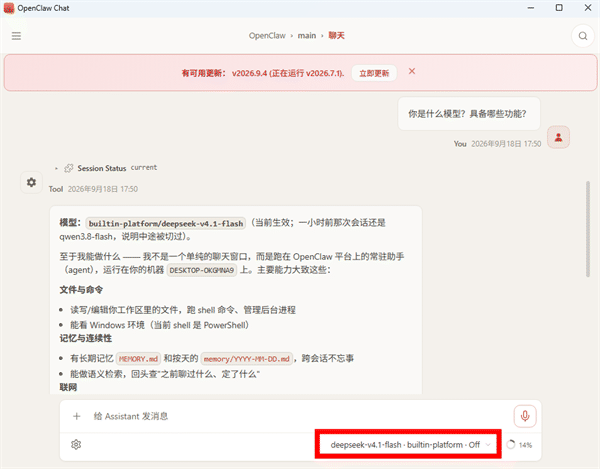This screenshot has height=469, width=600.
Task: Focus the 给 Assistant 发消息 input field
Action: pyautogui.click(x=298, y=416)
